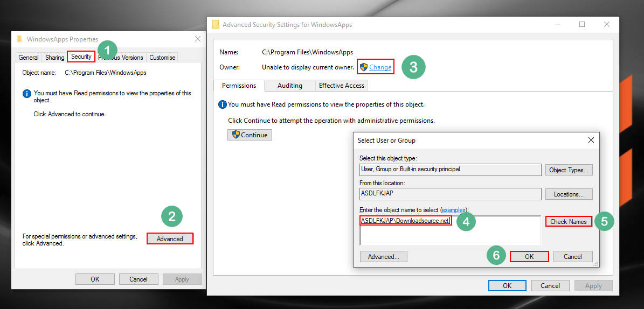Click Cancel in WindowsApps Properties window
The image size is (644, 309).
tap(139, 279)
